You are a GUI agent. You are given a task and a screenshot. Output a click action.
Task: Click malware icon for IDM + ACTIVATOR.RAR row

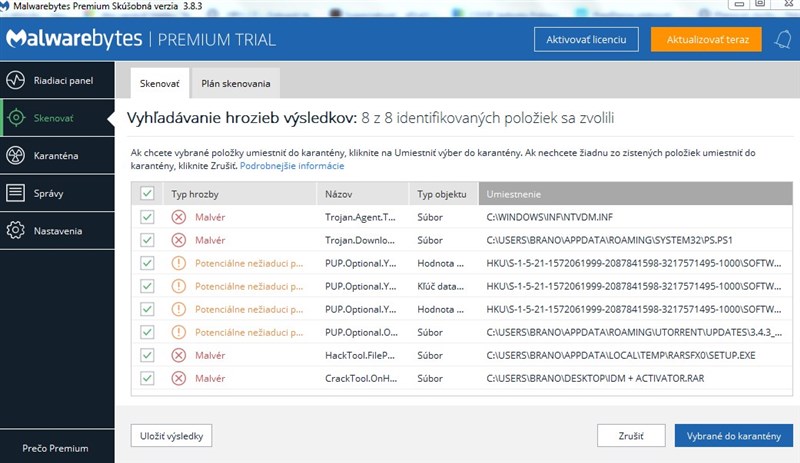[x=178, y=378]
